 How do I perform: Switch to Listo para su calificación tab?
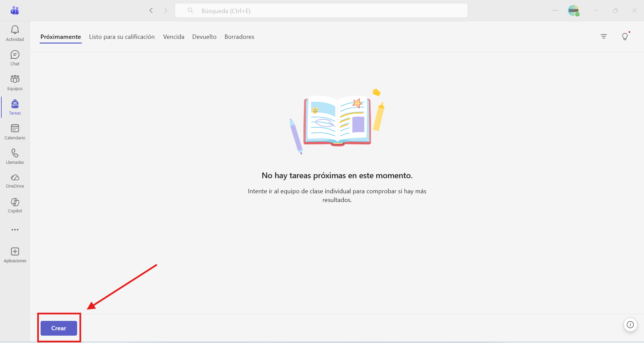tap(122, 37)
